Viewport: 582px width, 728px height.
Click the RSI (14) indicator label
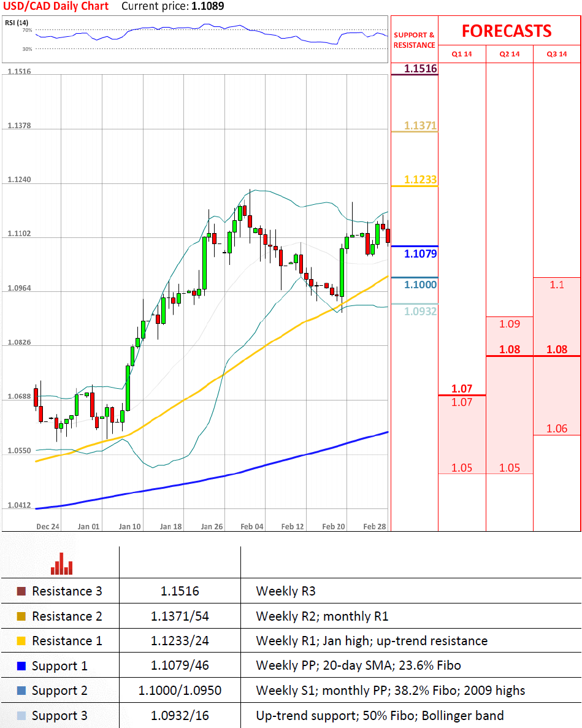point(16,23)
